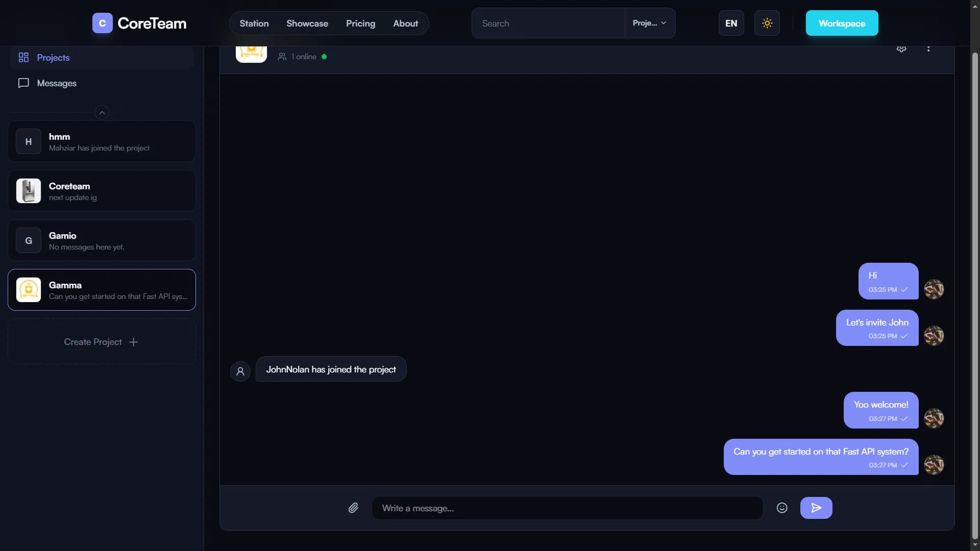Click the JohnNolan has joined the project notice
The height and width of the screenshot is (551, 980).
click(331, 369)
